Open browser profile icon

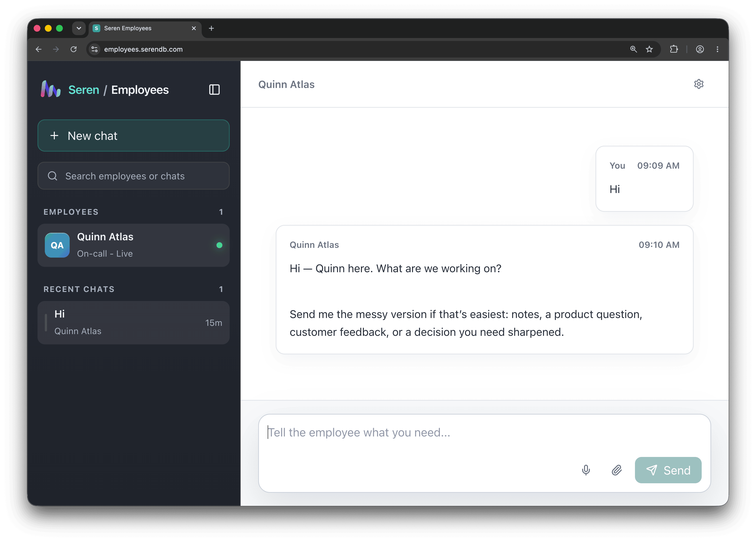700,49
